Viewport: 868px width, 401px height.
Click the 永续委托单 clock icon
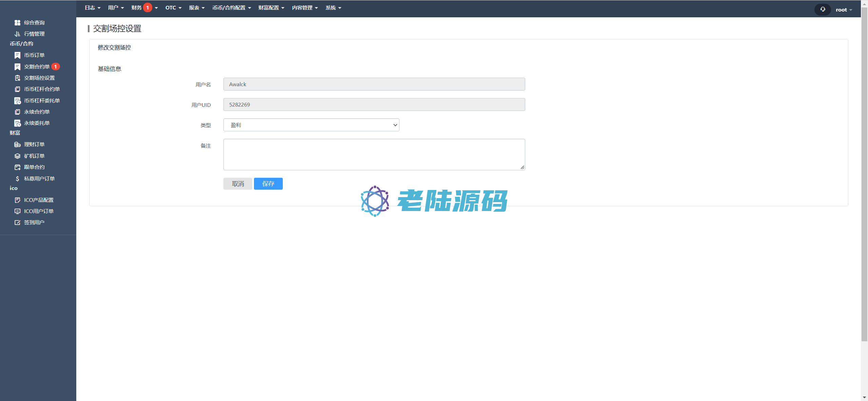click(x=17, y=123)
